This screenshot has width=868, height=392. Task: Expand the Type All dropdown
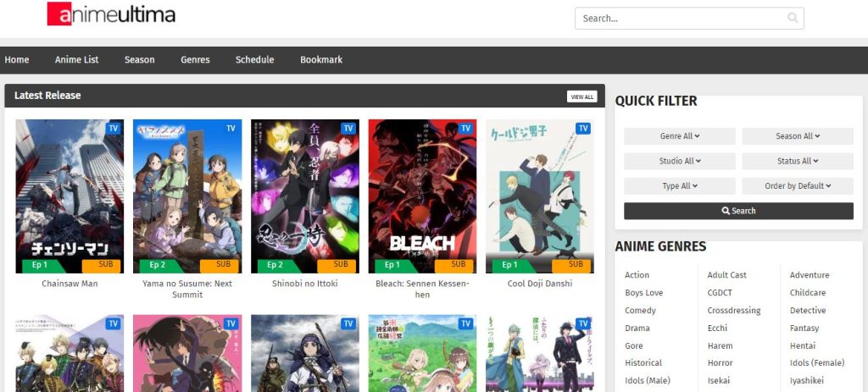pyautogui.click(x=680, y=185)
